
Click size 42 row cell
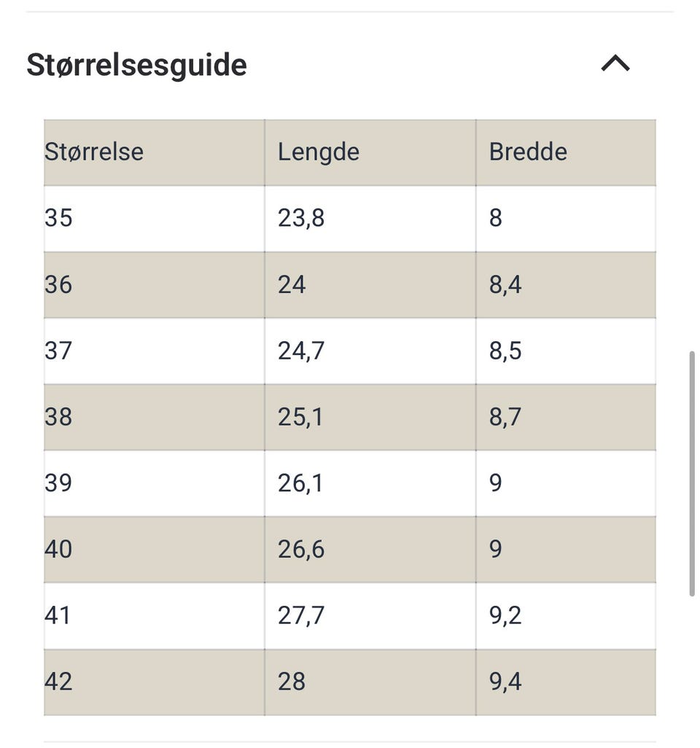pyautogui.click(x=154, y=682)
